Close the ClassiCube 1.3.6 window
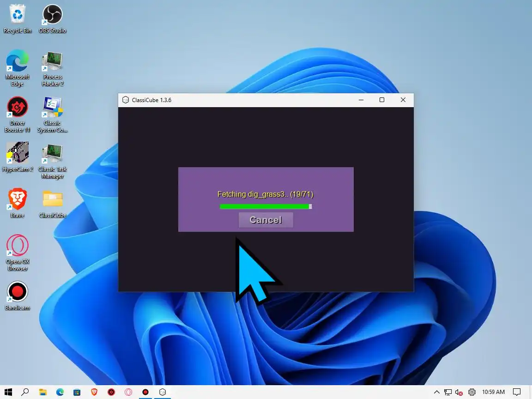532x399 pixels. (x=403, y=100)
